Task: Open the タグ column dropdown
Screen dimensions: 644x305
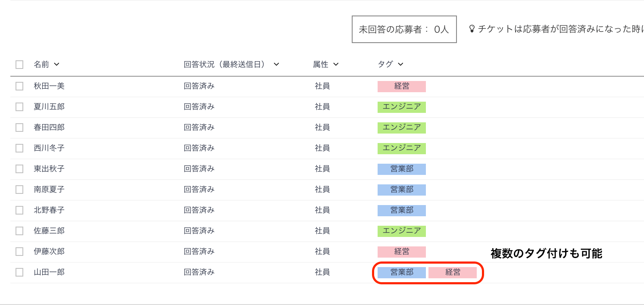Action: click(x=400, y=64)
